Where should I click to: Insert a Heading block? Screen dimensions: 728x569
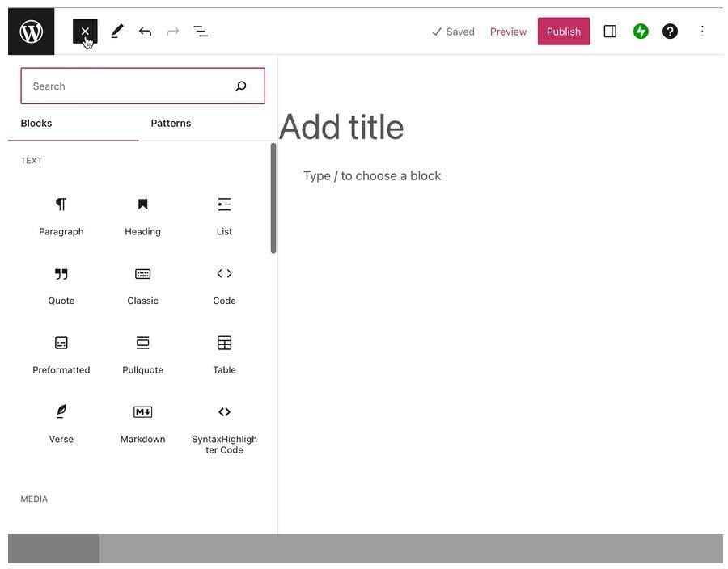click(x=142, y=213)
